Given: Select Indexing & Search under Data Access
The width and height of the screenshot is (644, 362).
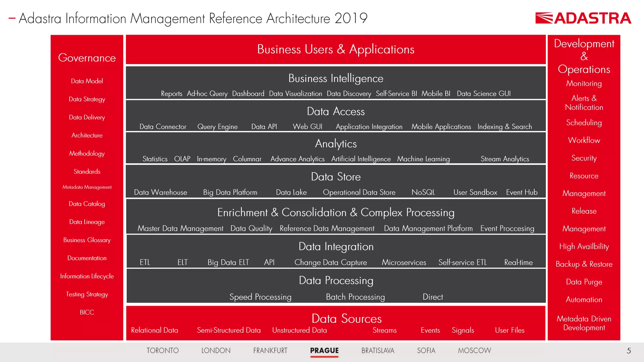Looking at the screenshot, I should [505, 127].
